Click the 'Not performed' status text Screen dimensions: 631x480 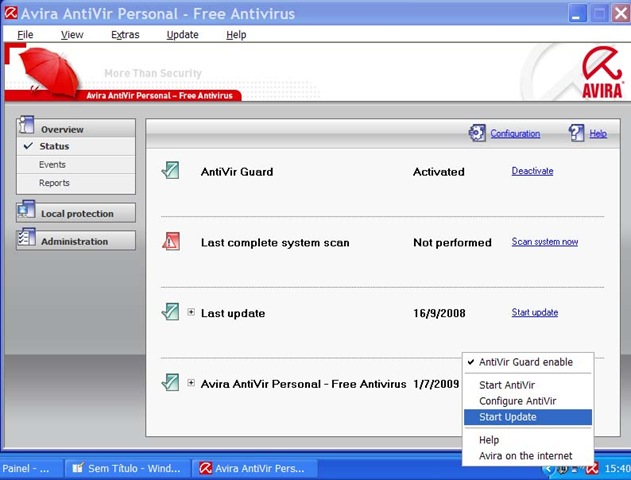(452, 243)
